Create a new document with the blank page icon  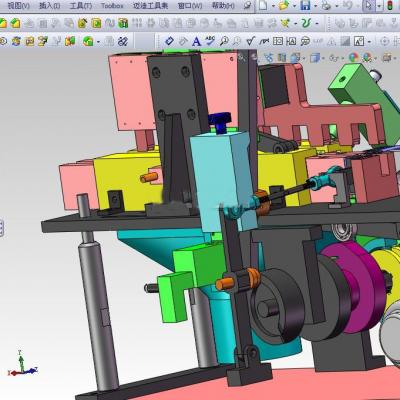(263, 5)
